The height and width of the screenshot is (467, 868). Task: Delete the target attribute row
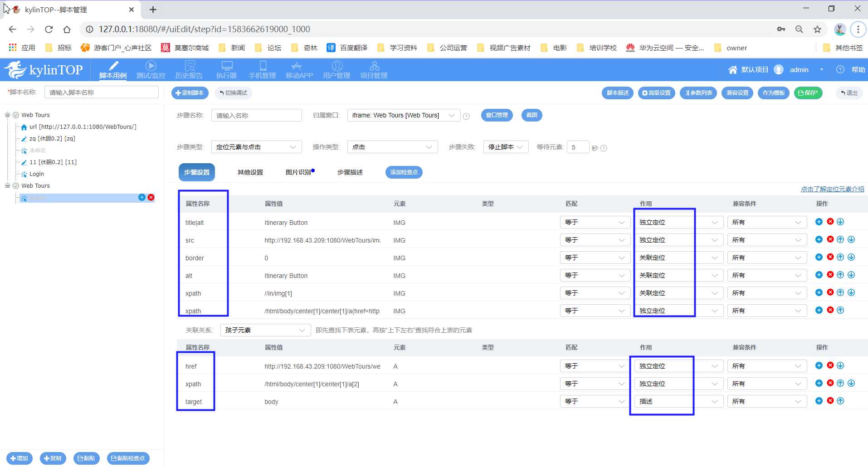click(830, 401)
